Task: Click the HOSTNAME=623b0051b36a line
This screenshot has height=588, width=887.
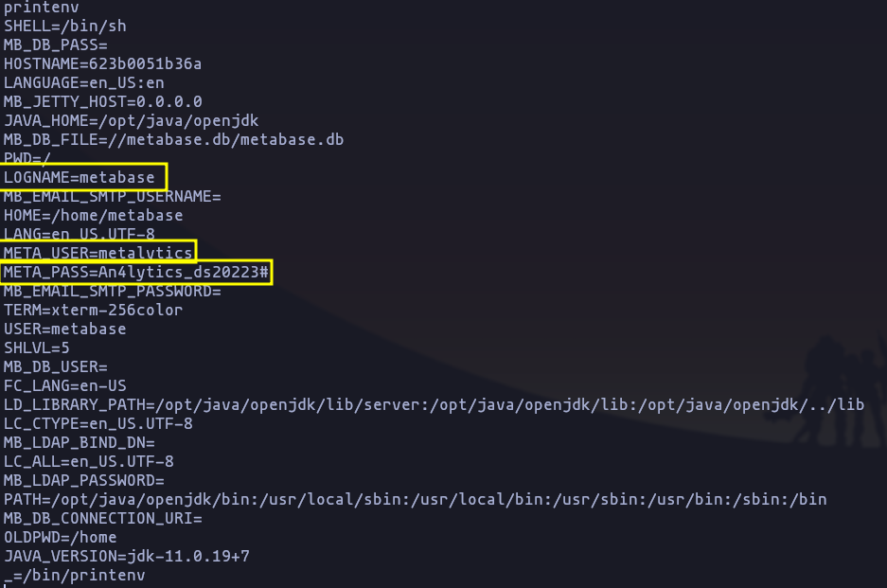Action: (102, 64)
